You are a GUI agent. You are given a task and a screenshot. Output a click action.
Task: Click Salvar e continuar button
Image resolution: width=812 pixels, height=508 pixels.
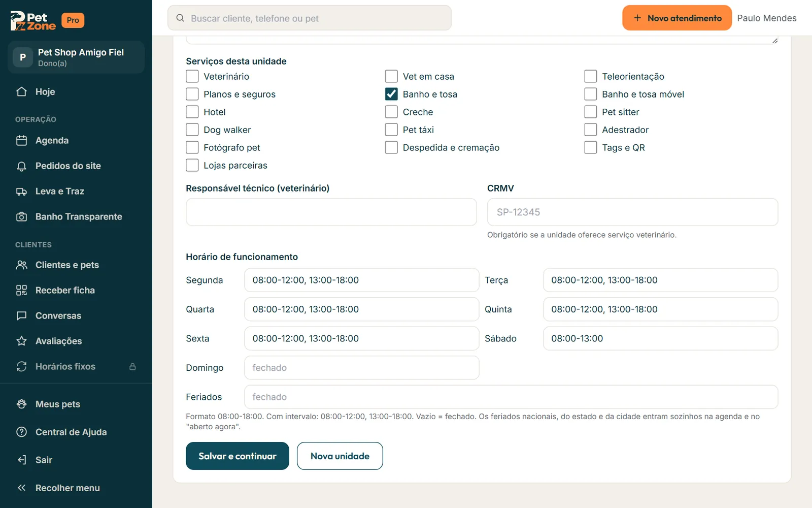tap(238, 456)
